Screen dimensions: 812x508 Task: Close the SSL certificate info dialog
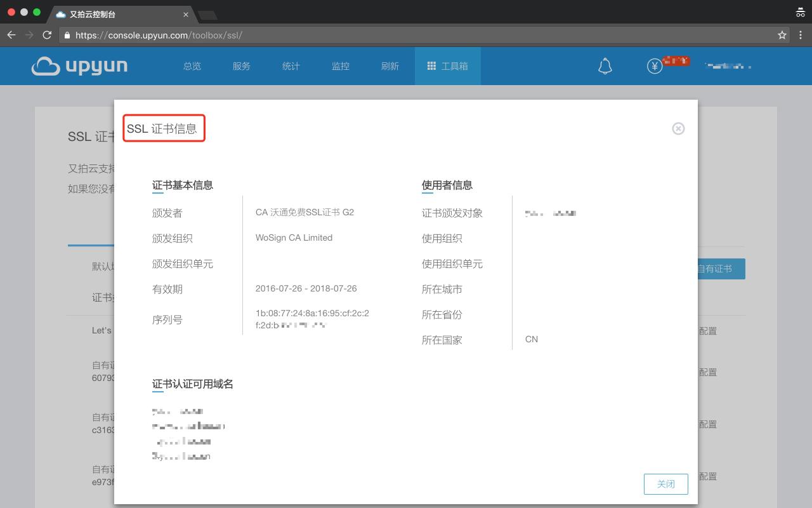click(678, 128)
